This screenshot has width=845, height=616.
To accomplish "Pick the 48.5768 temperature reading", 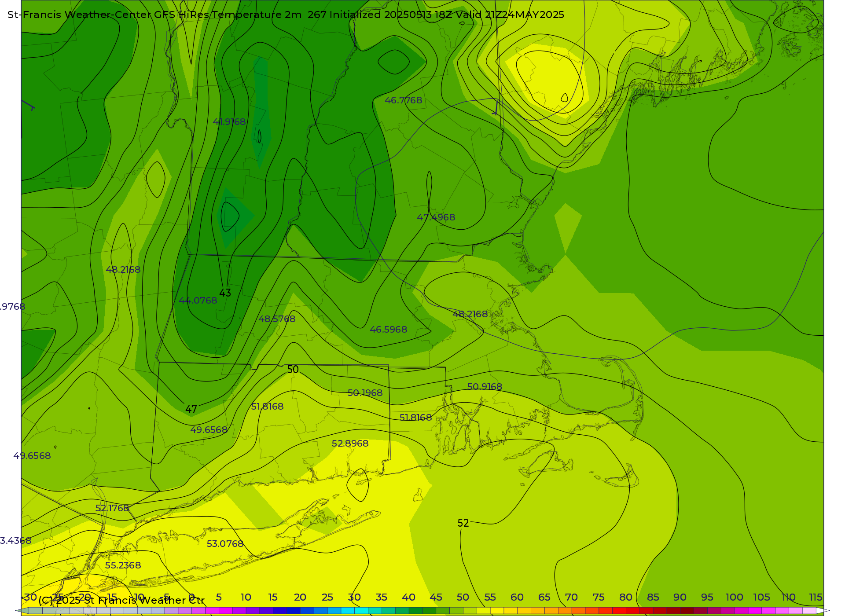I will point(277,319).
